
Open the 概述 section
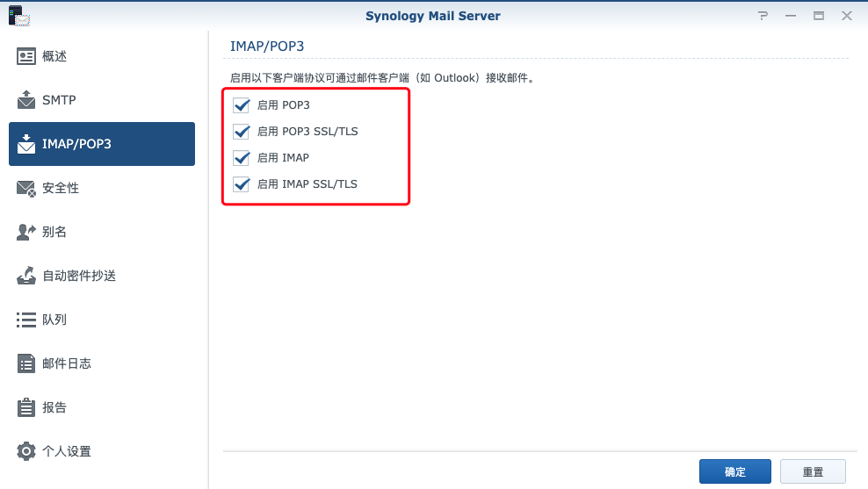pos(102,56)
